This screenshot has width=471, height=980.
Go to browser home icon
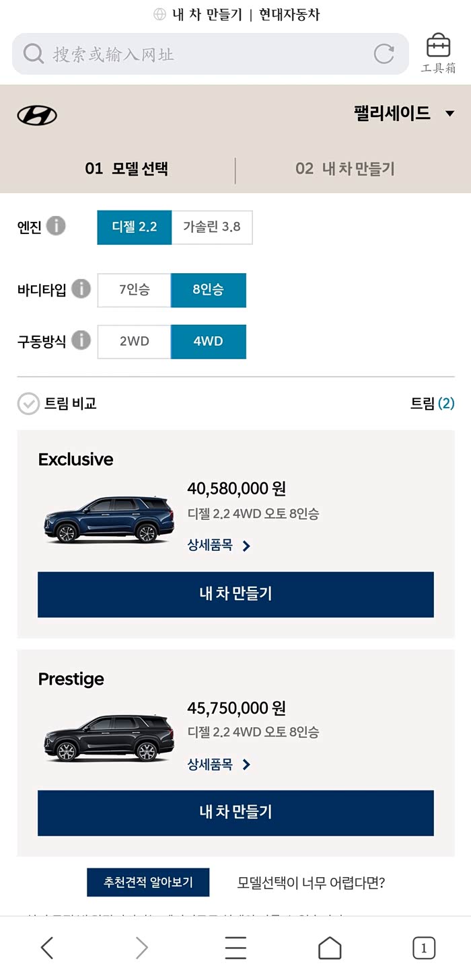point(330,948)
